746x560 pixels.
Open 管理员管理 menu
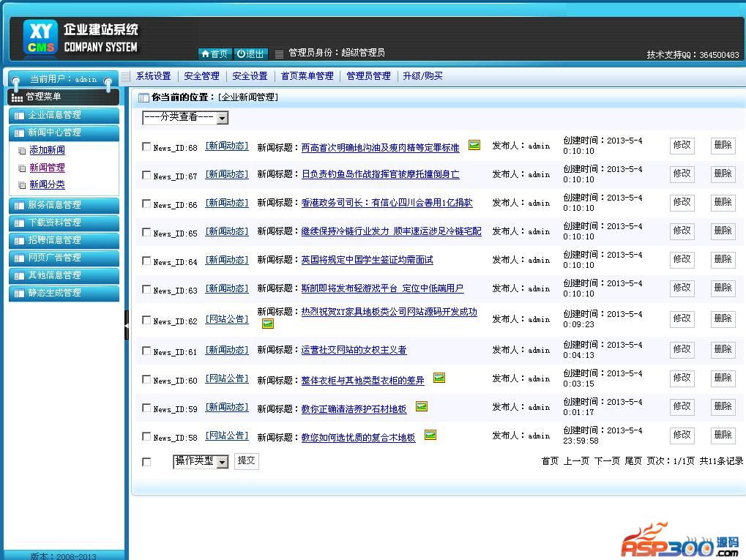[x=368, y=76]
